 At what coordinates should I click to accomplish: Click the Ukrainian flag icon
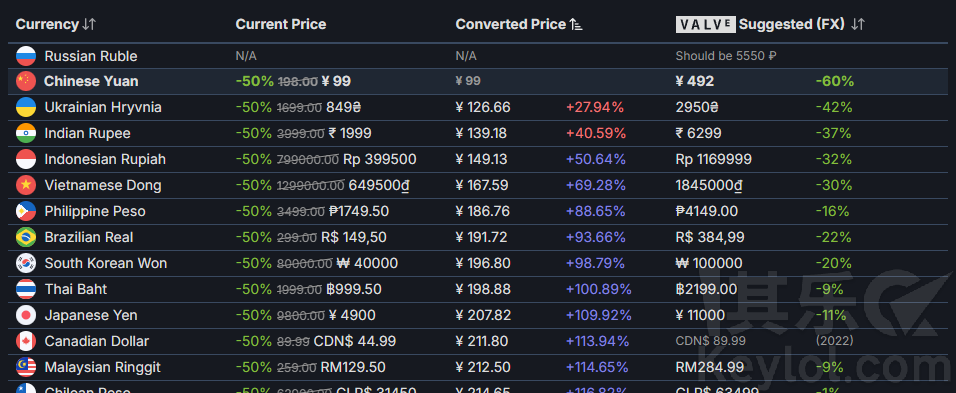pyautogui.click(x=26, y=107)
